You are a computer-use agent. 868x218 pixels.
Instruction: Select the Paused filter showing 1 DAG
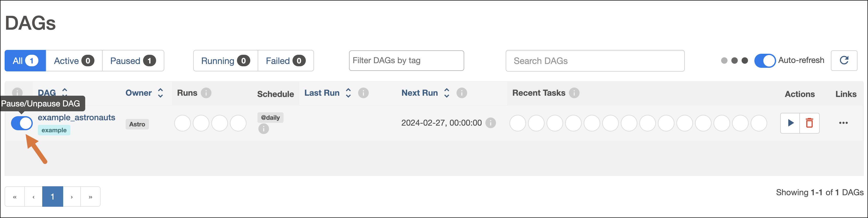click(133, 61)
